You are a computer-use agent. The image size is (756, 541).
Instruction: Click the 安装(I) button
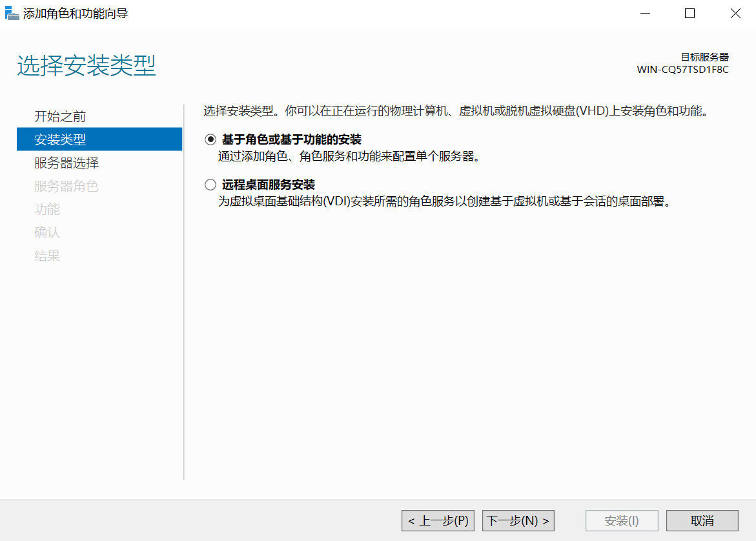tap(622, 521)
